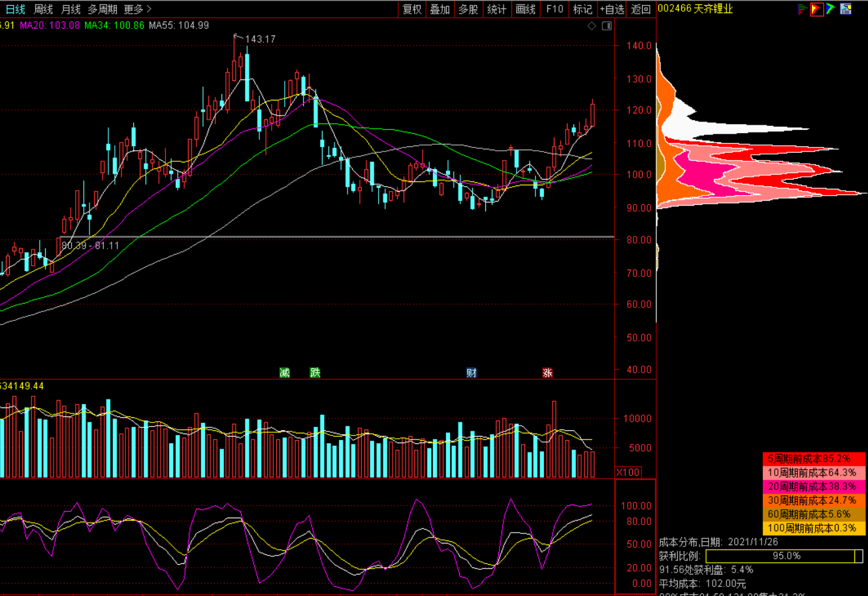The height and width of the screenshot is (596, 868).
Task: Open the volume-by-price bars icon
Action: 803,9
